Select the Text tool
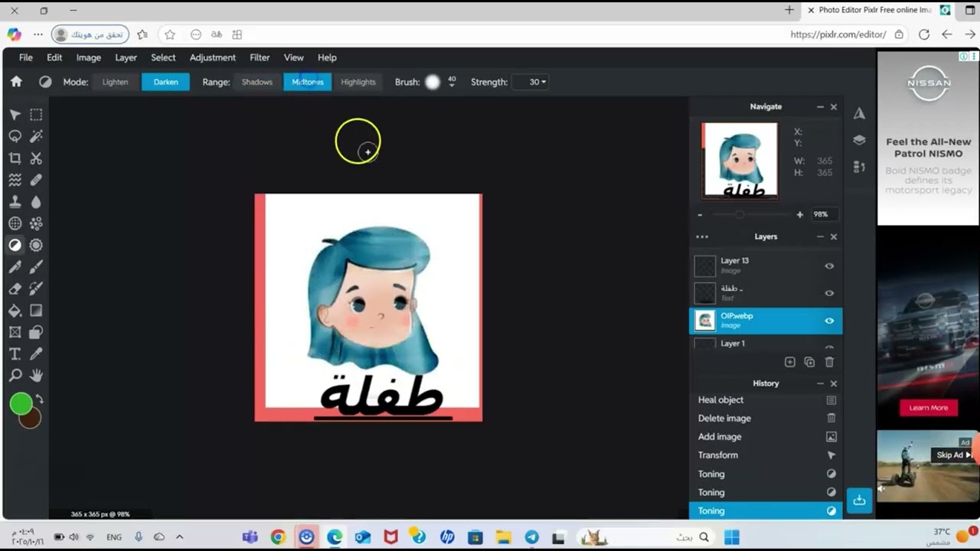Screen dimensions: 980x551 pos(15,354)
